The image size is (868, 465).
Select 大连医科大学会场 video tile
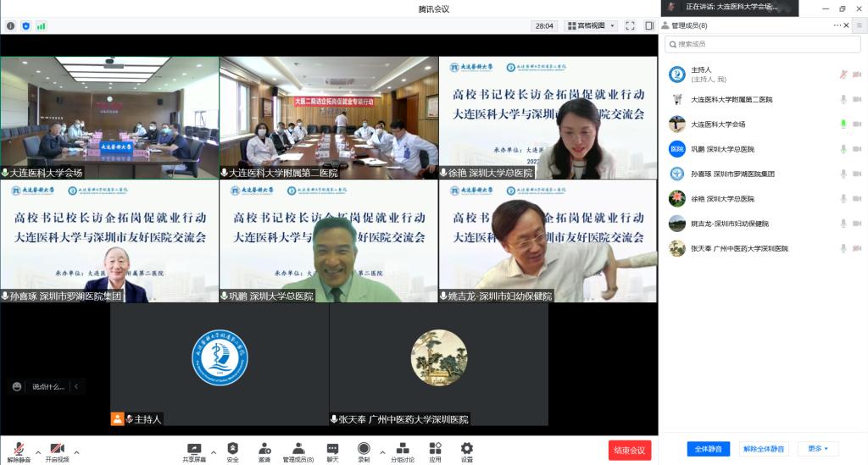pyautogui.click(x=109, y=118)
